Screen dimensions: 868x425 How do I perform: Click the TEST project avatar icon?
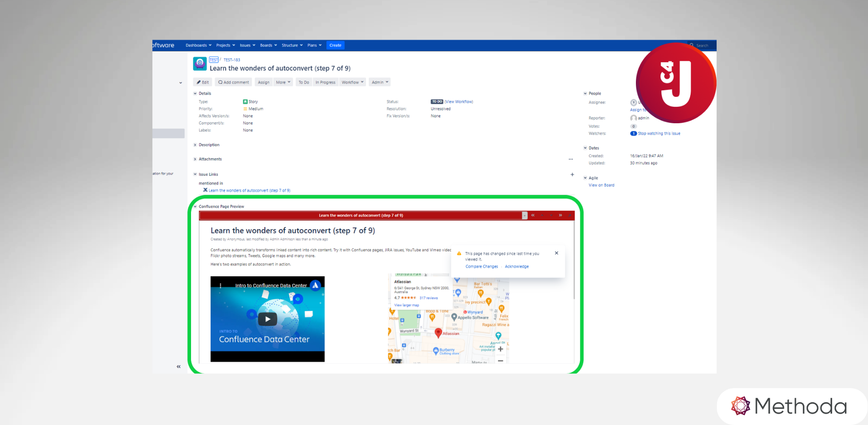200,63
